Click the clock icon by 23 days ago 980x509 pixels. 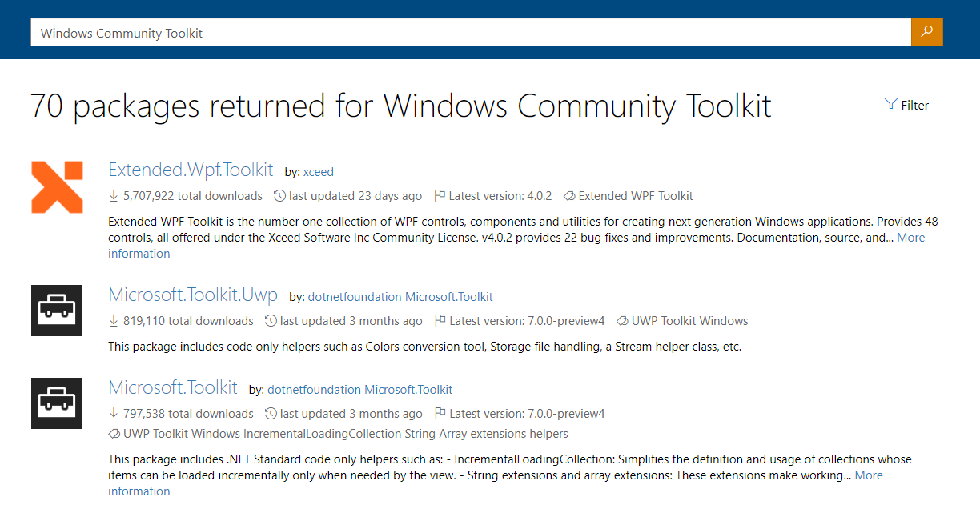tap(279, 196)
